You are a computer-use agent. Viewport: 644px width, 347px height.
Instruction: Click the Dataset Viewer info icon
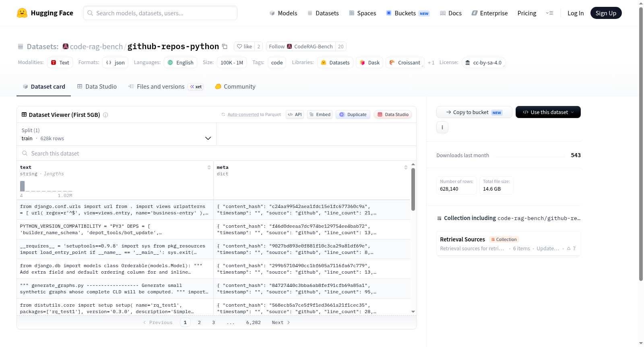[105, 115]
